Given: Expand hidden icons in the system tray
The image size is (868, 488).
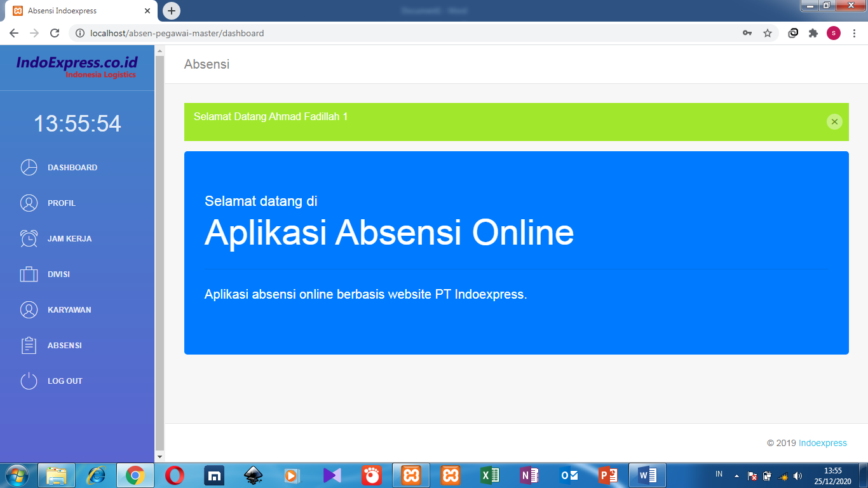Looking at the screenshot, I should click(735, 475).
